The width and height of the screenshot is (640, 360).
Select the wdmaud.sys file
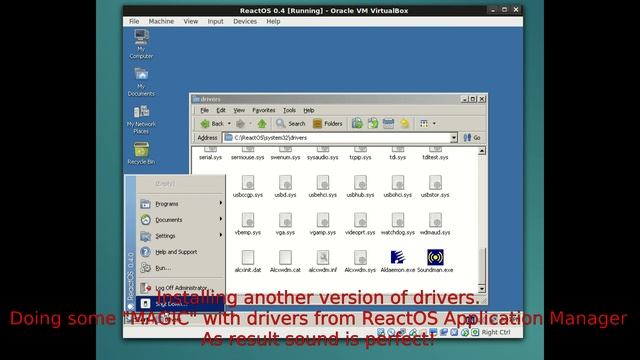[435, 224]
